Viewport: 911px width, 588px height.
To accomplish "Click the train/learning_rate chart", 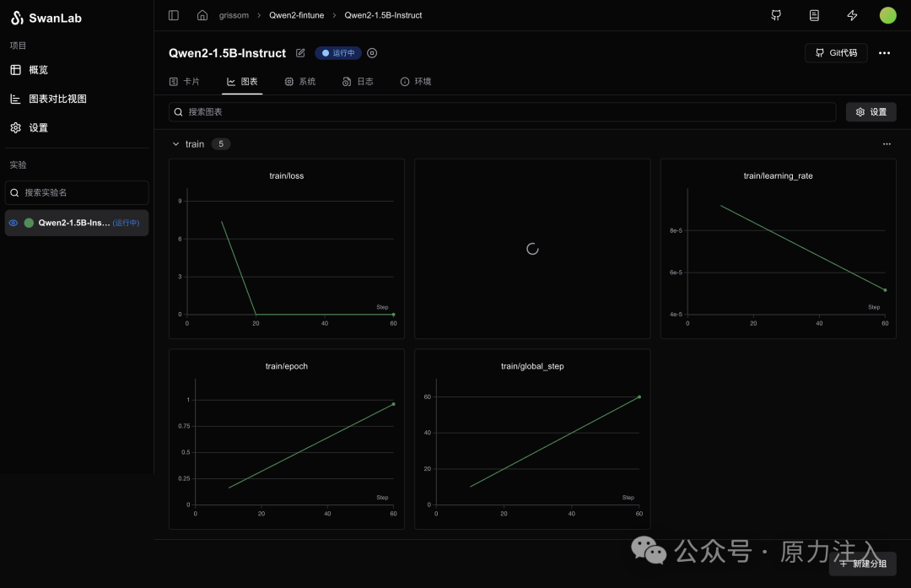I will [778, 249].
